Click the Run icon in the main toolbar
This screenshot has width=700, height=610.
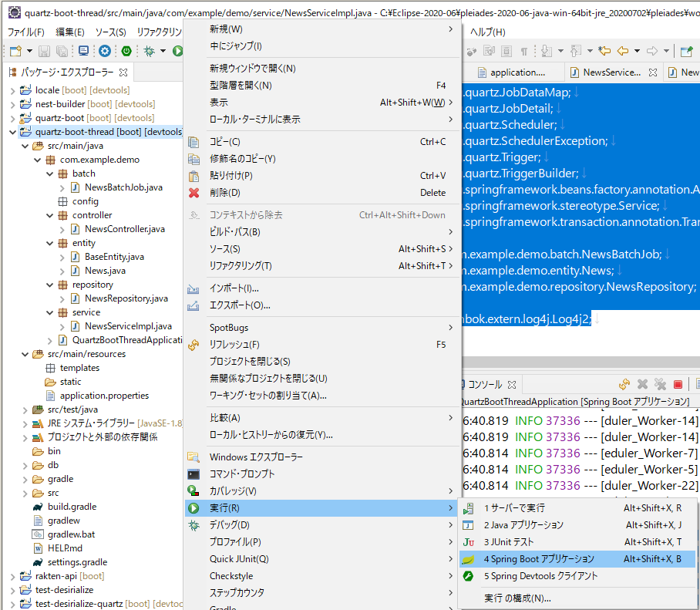pyautogui.click(x=178, y=52)
